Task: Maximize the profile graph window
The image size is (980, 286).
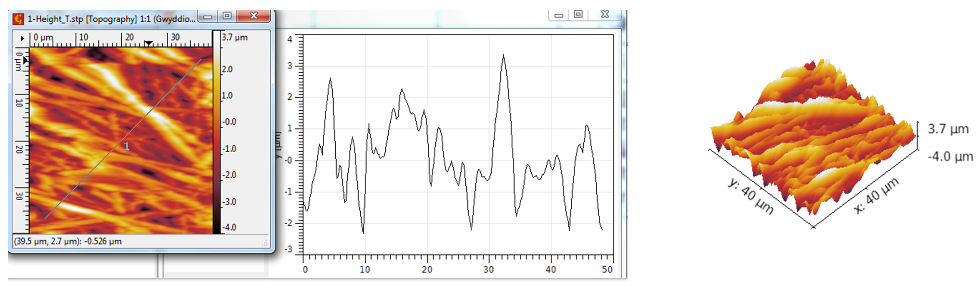Action: 578,14
